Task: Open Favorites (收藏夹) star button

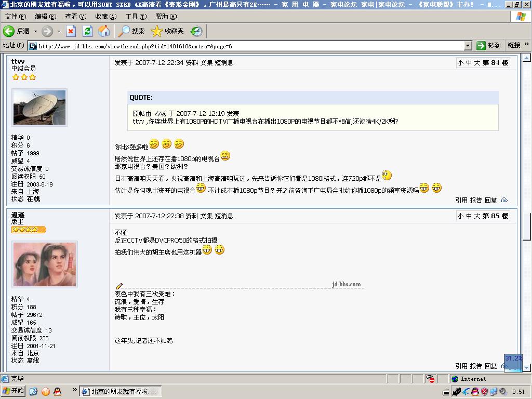Action: [x=167, y=31]
